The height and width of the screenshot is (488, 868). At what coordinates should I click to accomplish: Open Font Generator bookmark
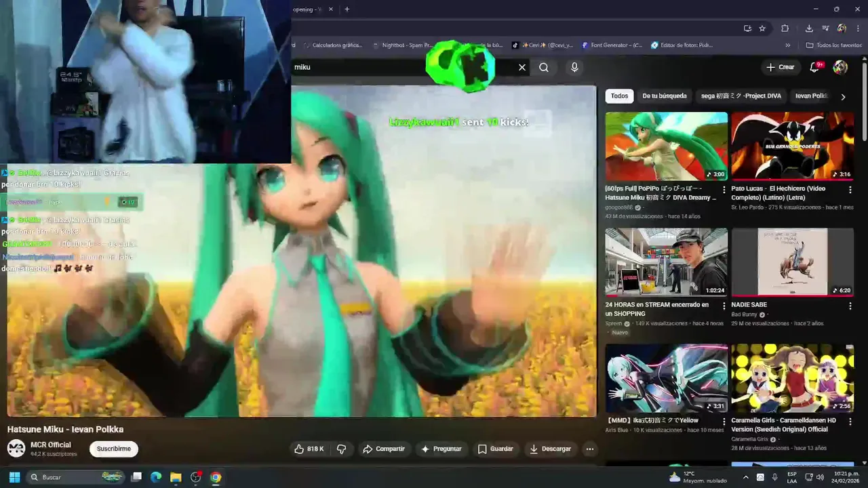(612, 45)
